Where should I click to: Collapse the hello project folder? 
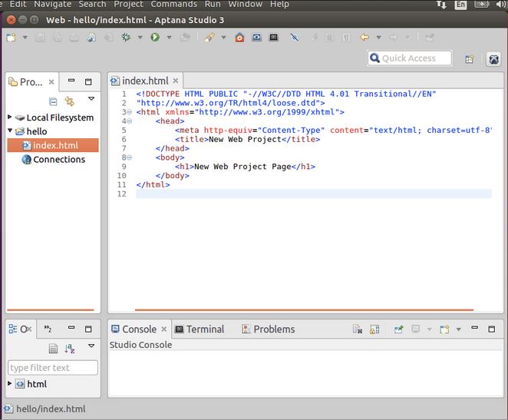tap(10, 131)
